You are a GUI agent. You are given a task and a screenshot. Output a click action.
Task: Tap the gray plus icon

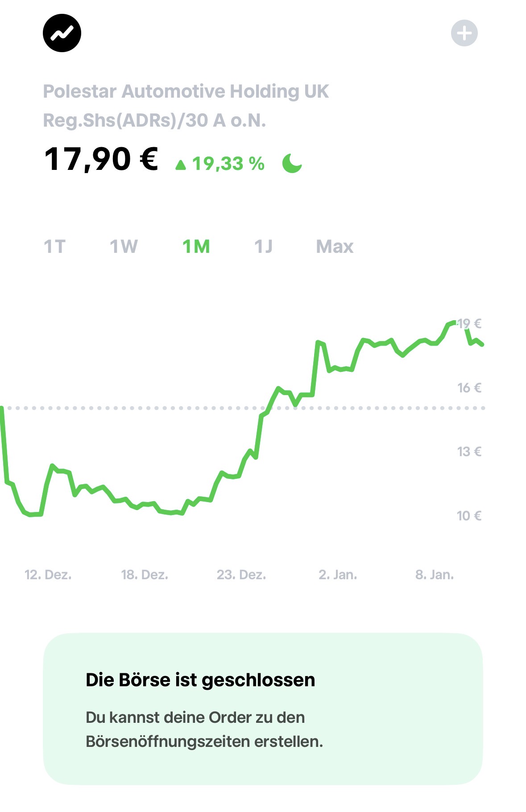[x=464, y=33]
